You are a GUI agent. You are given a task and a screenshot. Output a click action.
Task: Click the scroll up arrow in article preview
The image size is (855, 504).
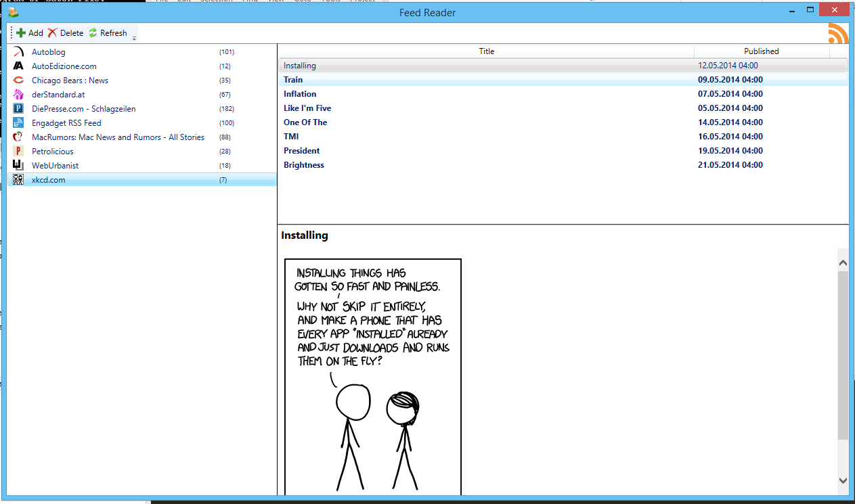pos(843,262)
